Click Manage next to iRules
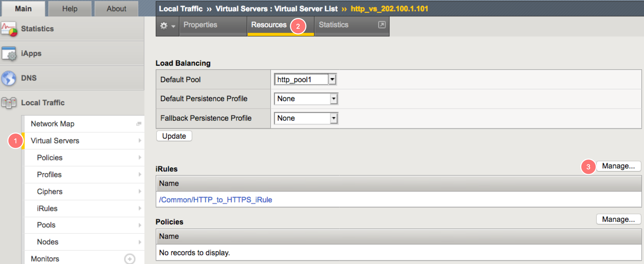This screenshot has width=644, height=264. pyautogui.click(x=618, y=166)
